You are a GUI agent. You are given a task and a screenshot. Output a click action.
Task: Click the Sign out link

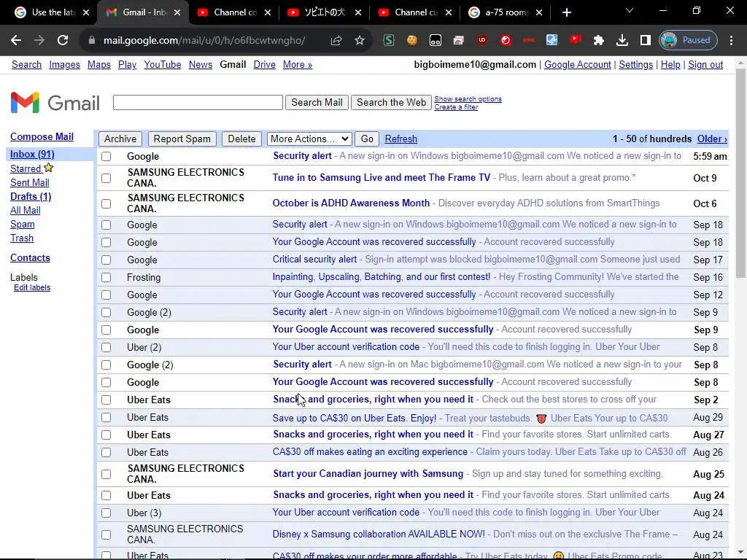pos(705,65)
